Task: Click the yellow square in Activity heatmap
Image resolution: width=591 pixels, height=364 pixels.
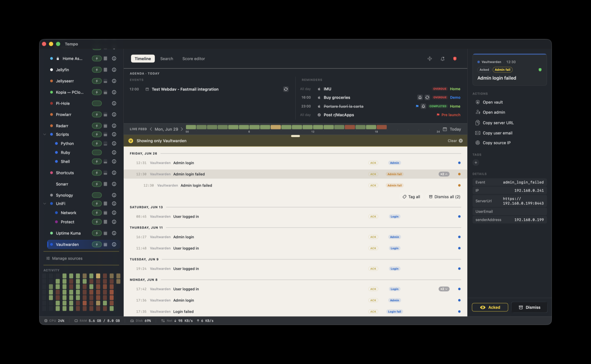Action: click(x=98, y=276)
